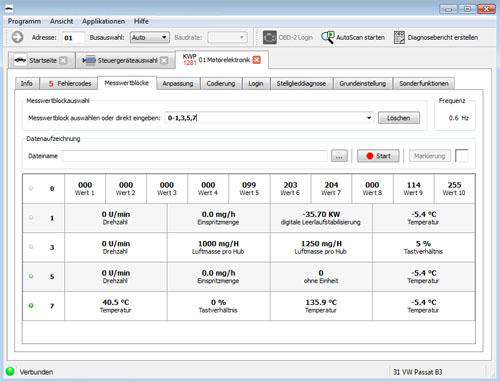Switch to the Fehlercodes tab

(68, 83)
